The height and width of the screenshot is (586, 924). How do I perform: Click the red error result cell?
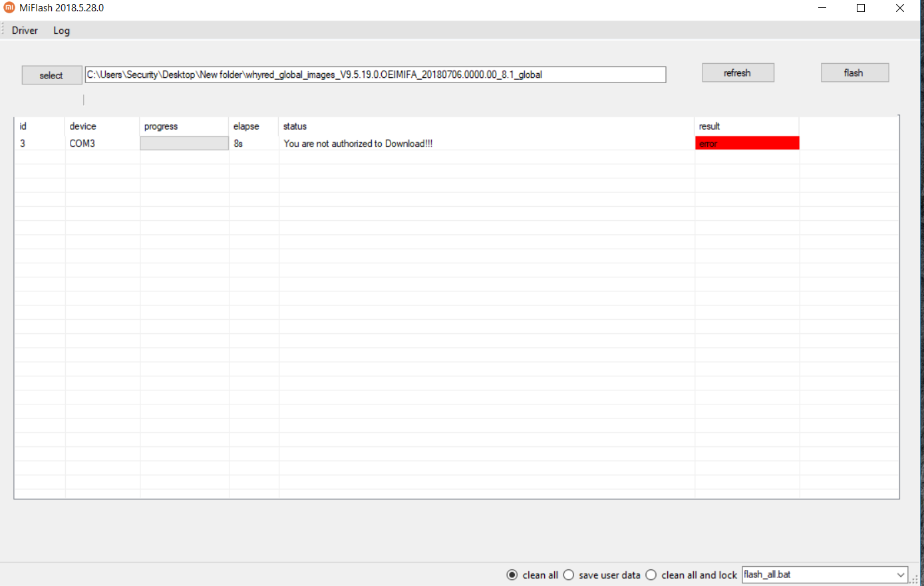(x=747, y=143)
